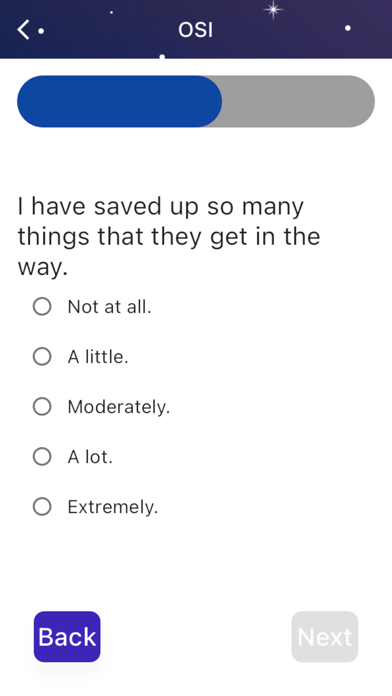
Task: Click the greyed-out Next button
Action: [x=325, y=637]
